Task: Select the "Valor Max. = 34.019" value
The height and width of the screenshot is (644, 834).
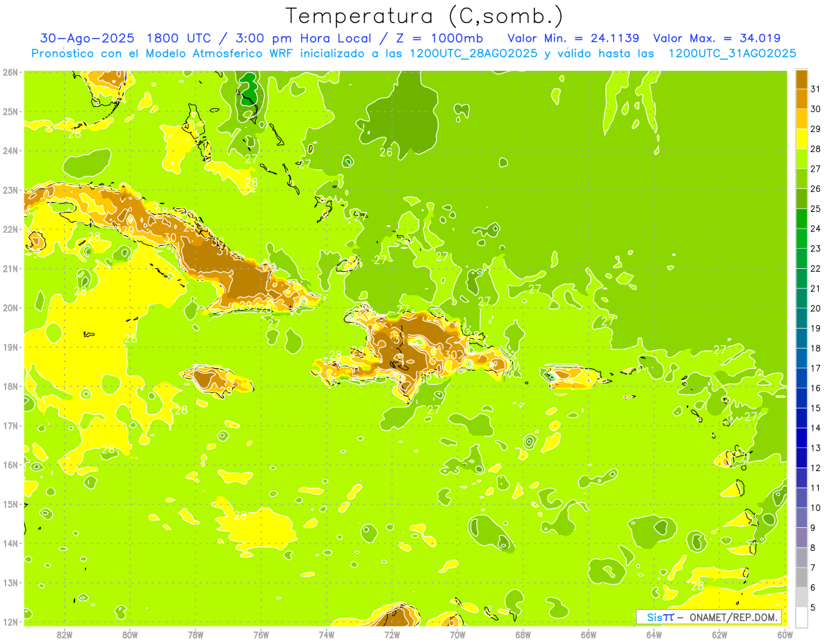Action: pyautogui.click(x=717, y=38)
